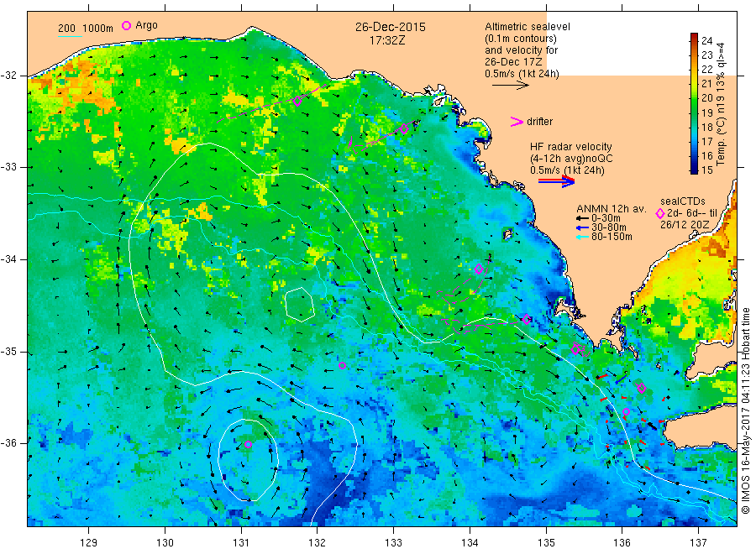Image resolution: width=756 pixels, height=554 pixels.
Task: Click the small island off the coast near 134.5E, -33.7
Action: click(507, 234)
